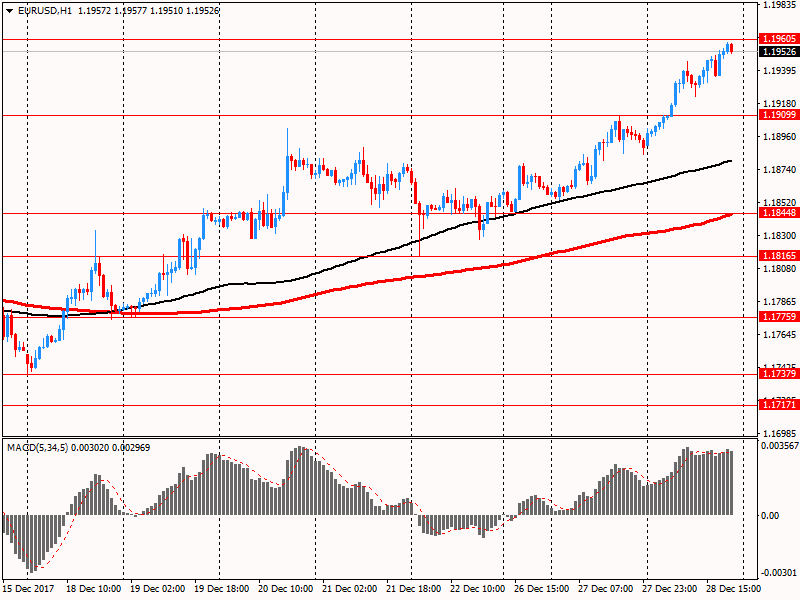Select the 1.18448 level label
800x600 pixels.
pos(779,213)
